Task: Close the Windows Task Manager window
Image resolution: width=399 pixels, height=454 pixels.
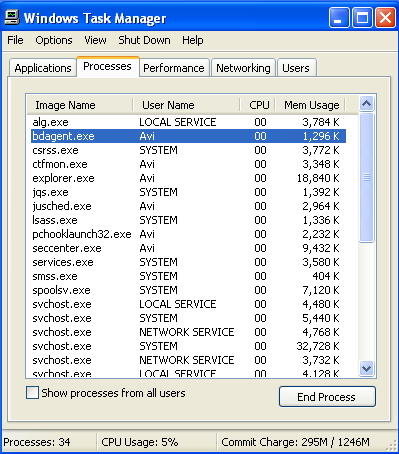Action: (x=386, y=18)
